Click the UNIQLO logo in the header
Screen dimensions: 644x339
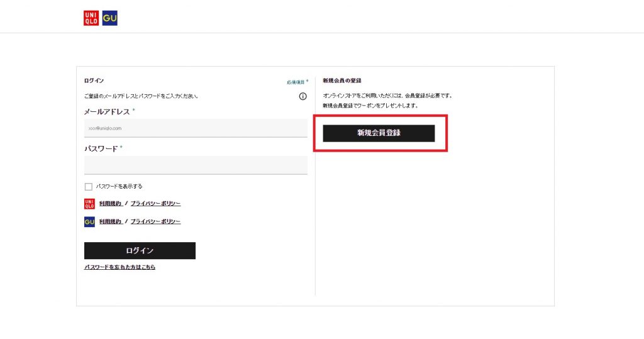click(91, 18)
